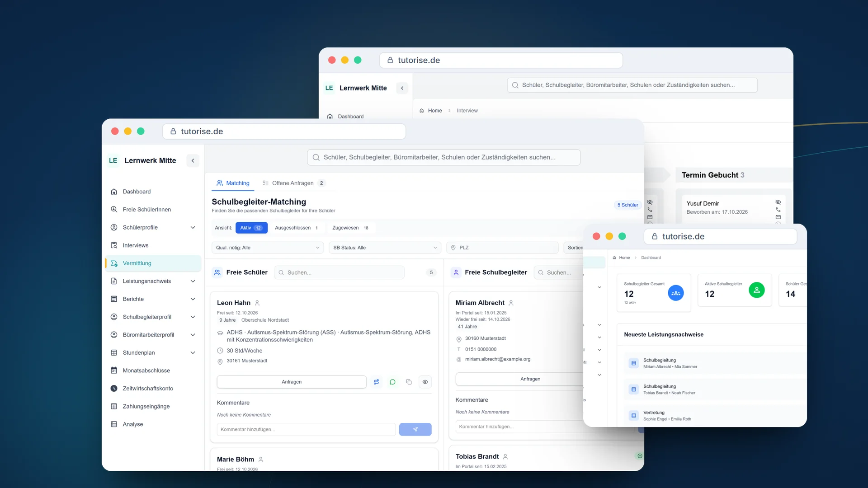This screenshot has height=488, width=868.
Task: Click the mail icon on Yusuf Demir card
Action: pos(778,217)
